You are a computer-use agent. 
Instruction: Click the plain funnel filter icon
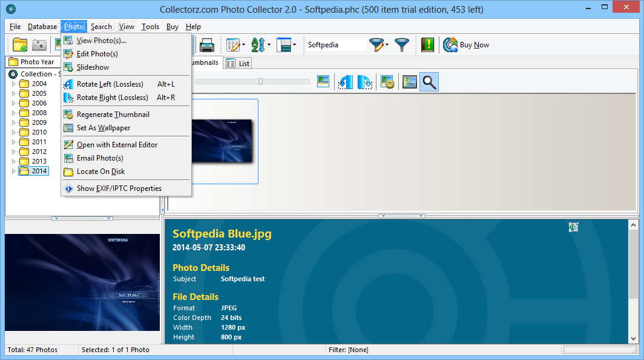(402, 45)
